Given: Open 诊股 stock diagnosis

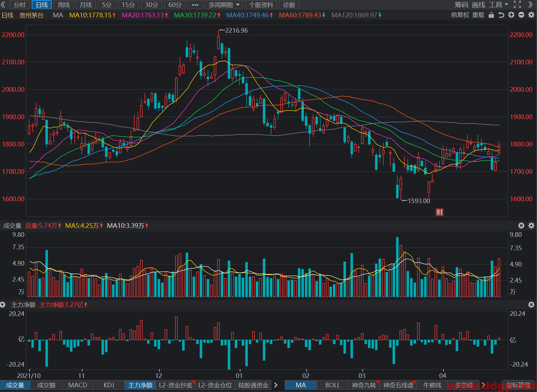Looking at the screenshot, I should click(289, 5).
